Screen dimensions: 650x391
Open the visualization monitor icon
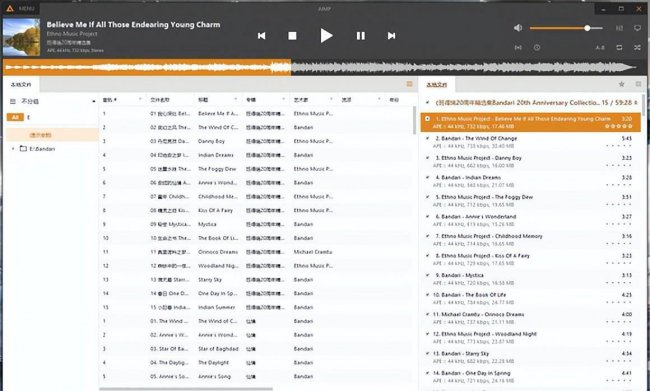tap(638, 28)
